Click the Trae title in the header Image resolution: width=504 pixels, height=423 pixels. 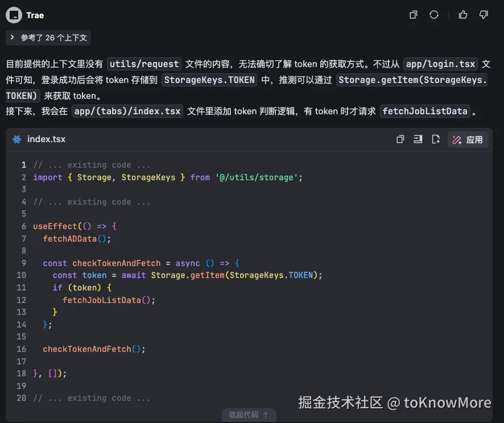pyautogui.click(x=35, y=15)
